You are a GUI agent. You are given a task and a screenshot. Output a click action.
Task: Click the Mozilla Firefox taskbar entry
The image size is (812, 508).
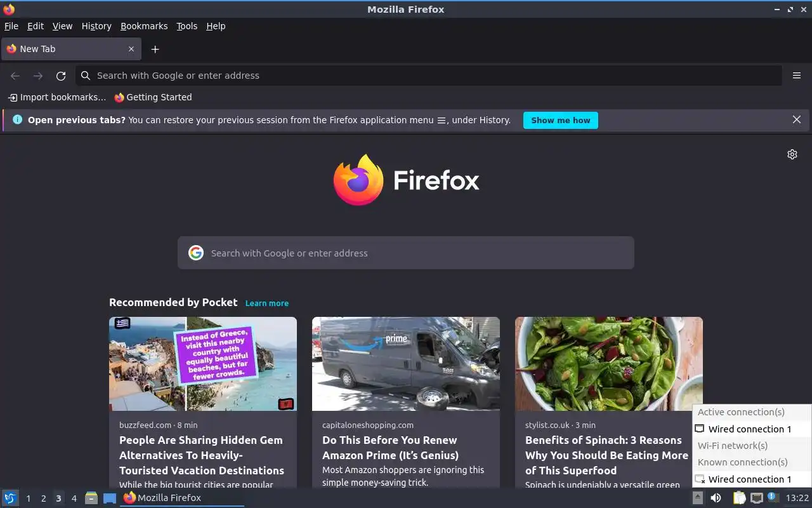point(183,498)
